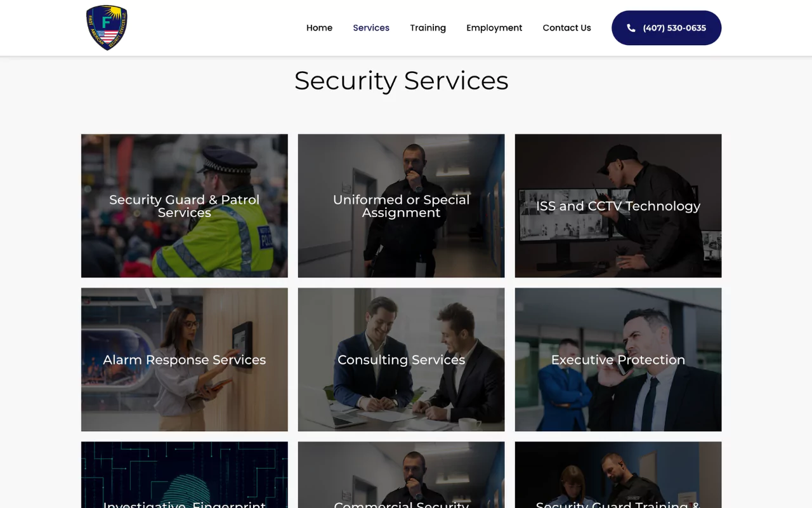
Task: Select Uniformed or Special Assignment card
Action: (x=402, y=206)
